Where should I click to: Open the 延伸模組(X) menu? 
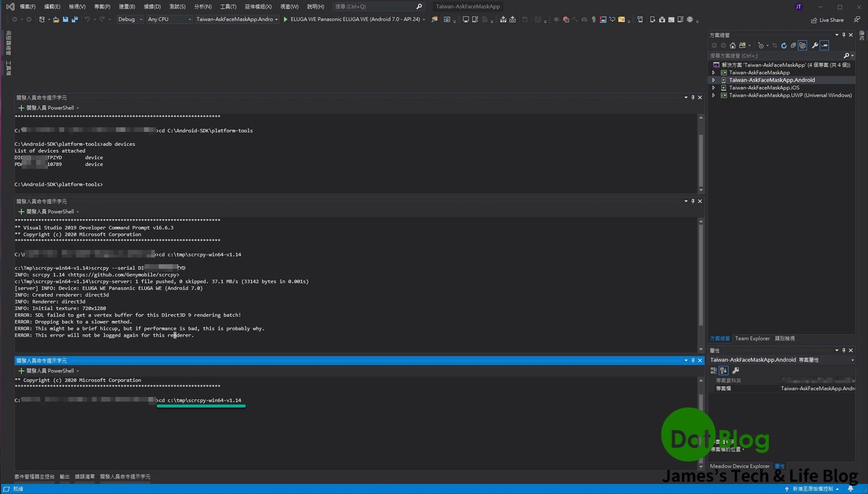pyautogui.click(x=258, y=6)
